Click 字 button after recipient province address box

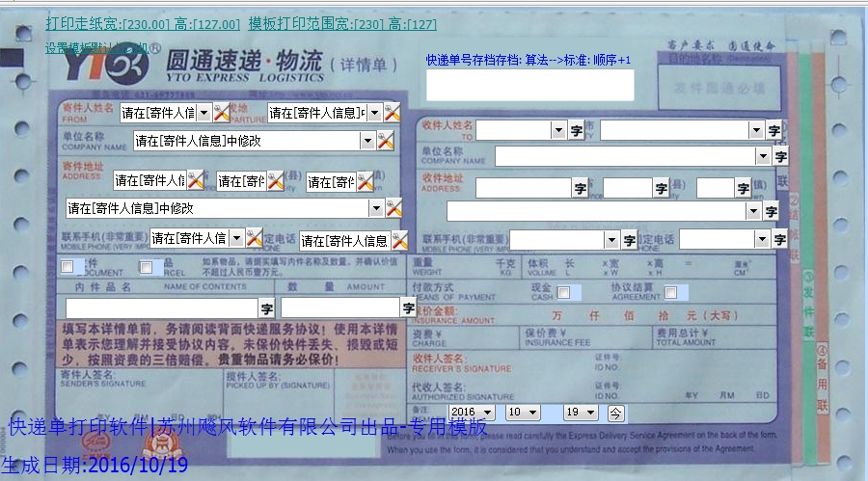(580, 188)
